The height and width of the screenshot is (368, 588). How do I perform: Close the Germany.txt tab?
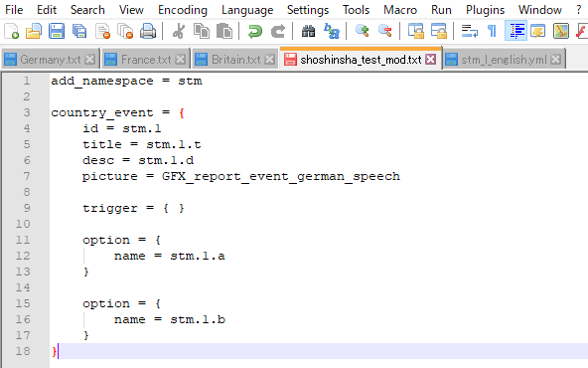[89, 60]
